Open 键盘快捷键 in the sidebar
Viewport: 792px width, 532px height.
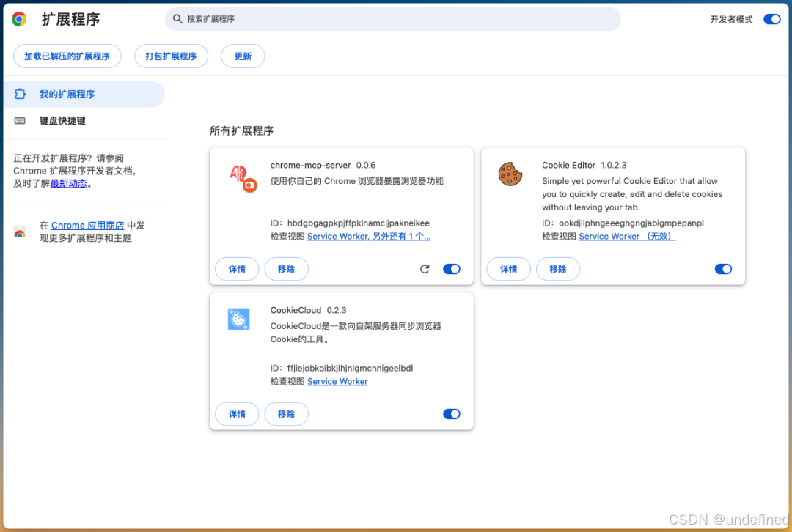pos(84,121)
